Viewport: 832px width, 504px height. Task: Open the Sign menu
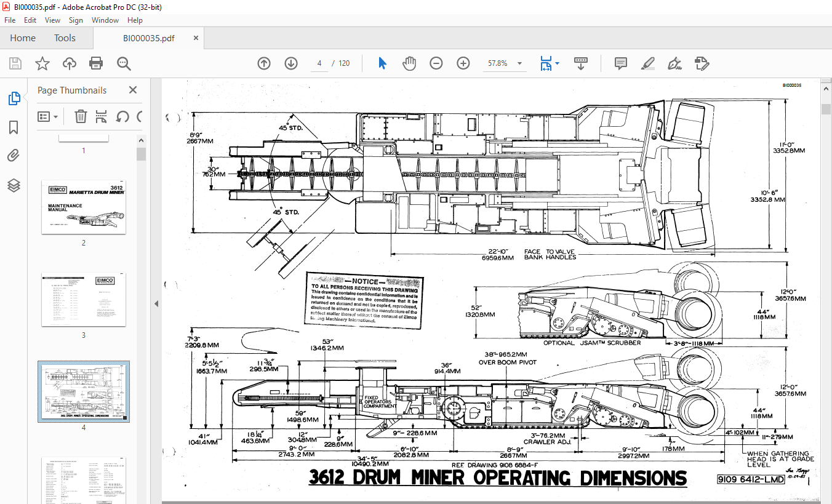click(x=76, y=20)
